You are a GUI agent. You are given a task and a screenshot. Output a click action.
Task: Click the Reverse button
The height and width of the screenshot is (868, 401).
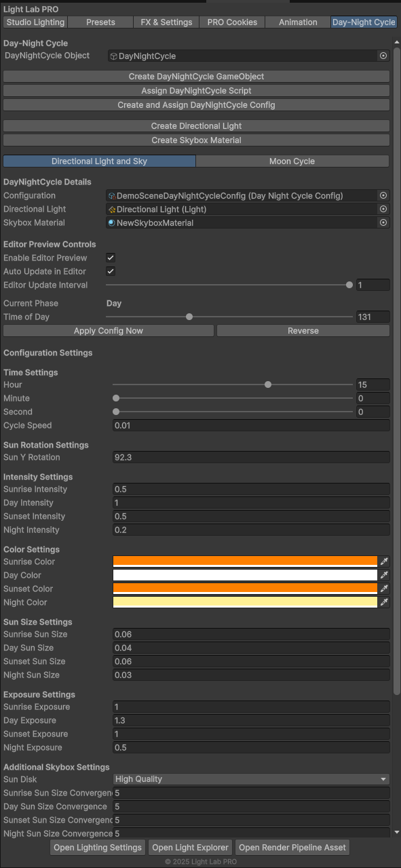coord(303,331)
